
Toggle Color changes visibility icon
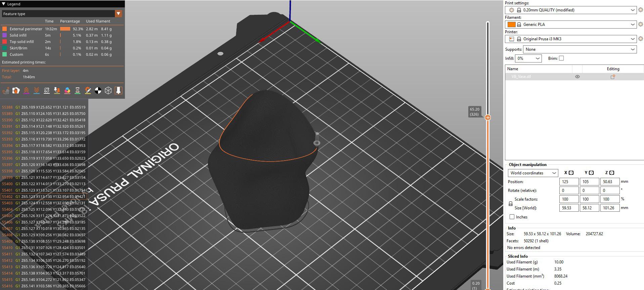click(67, 90)
